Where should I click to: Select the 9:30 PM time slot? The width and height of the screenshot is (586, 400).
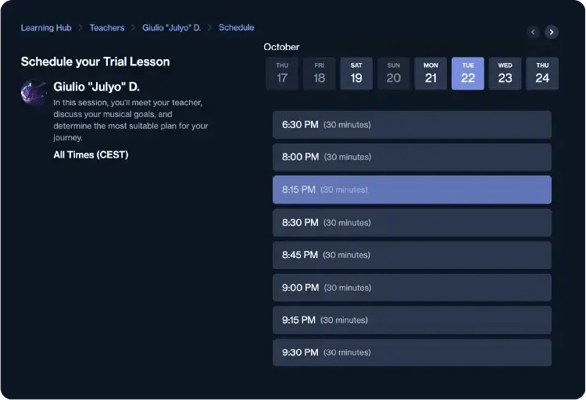pos(412,353)
